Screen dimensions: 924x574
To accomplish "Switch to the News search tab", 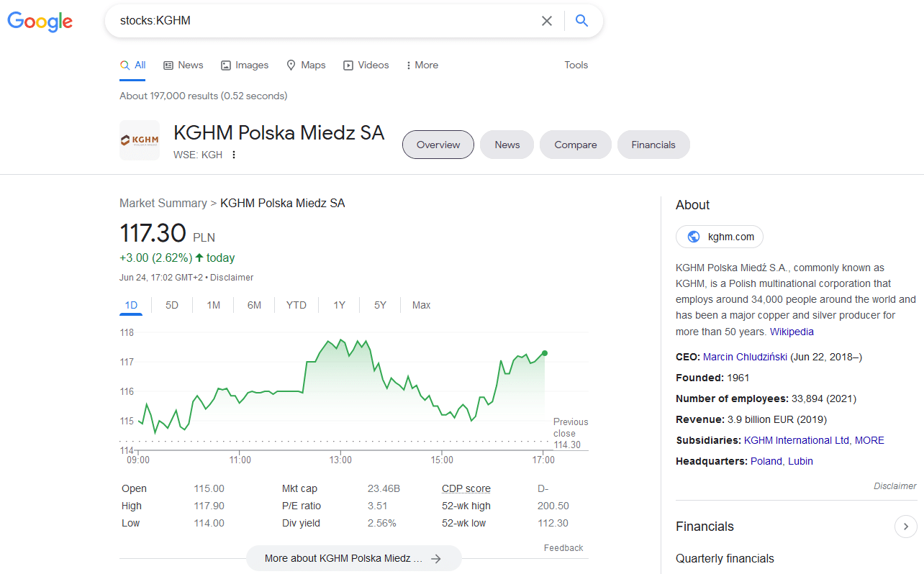I will point(184,65).
